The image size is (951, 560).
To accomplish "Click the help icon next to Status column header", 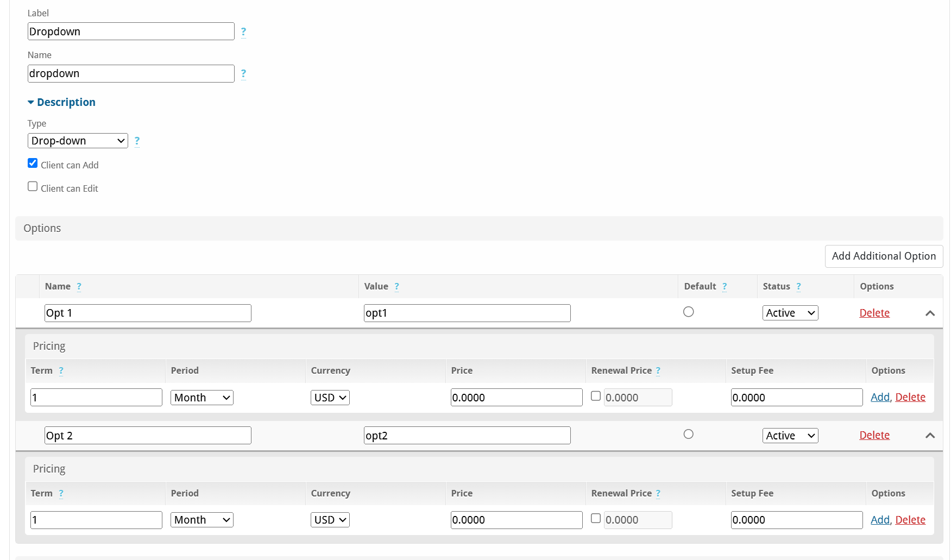I will (798, 286).
